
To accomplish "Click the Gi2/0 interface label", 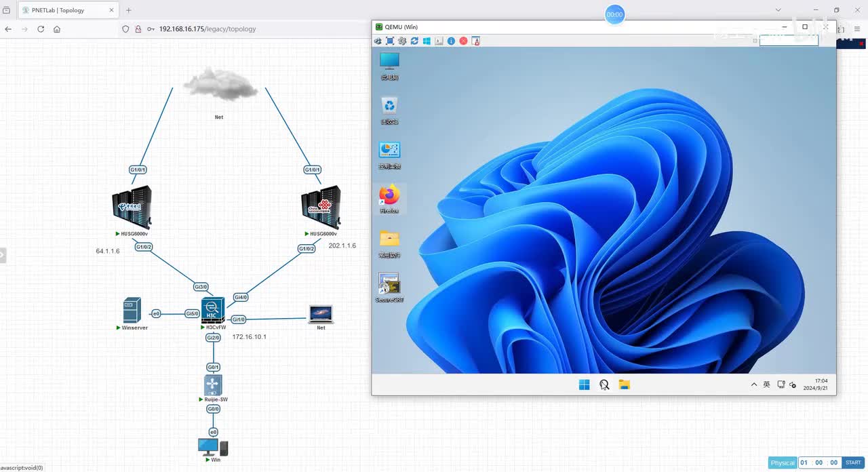I will pyautogui.click(x=213, y=338).
